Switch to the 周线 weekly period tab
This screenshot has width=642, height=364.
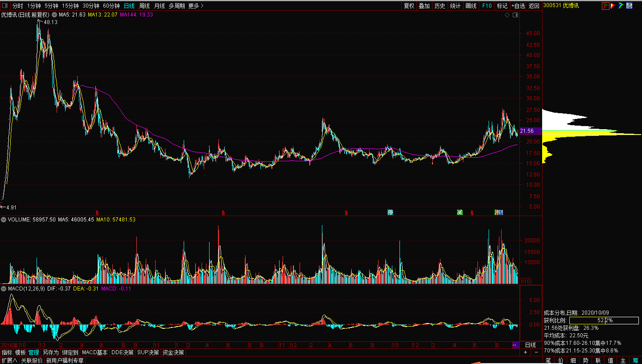tap(144, 6)
